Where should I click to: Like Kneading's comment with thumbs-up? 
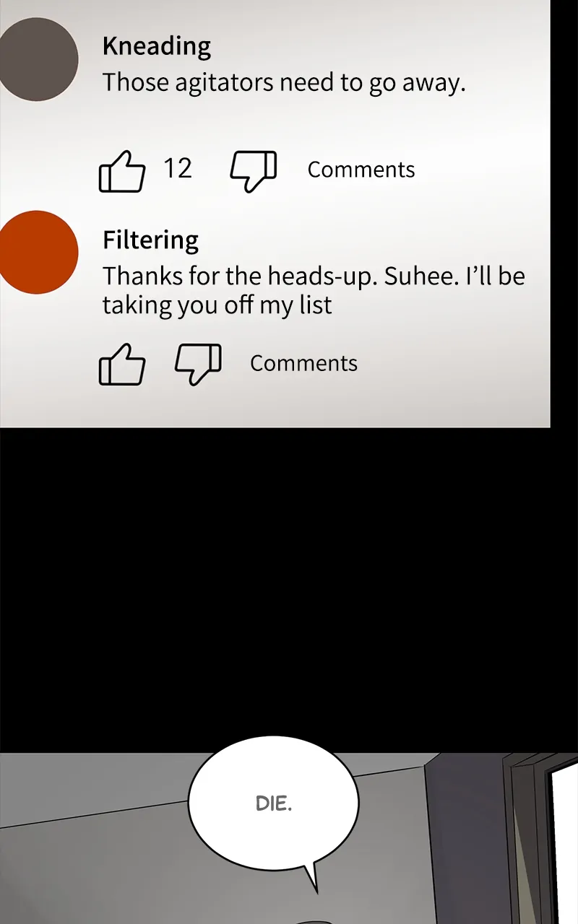pos(121,171)
